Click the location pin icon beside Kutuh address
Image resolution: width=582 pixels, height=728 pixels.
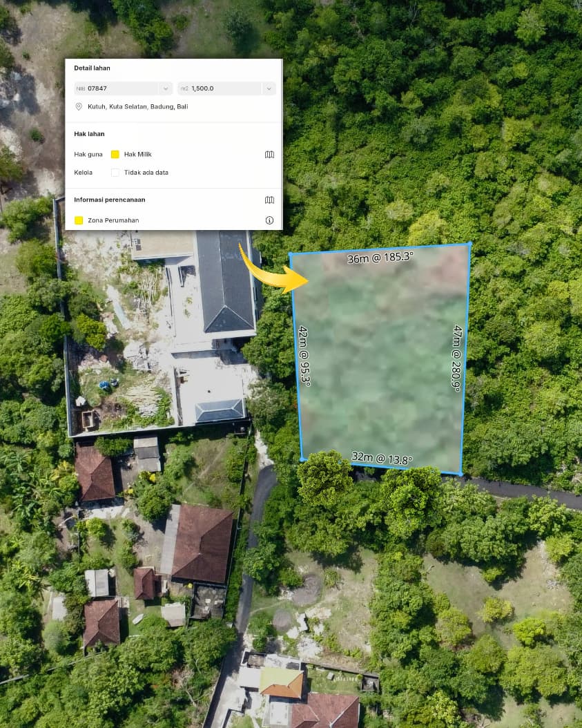79,107
